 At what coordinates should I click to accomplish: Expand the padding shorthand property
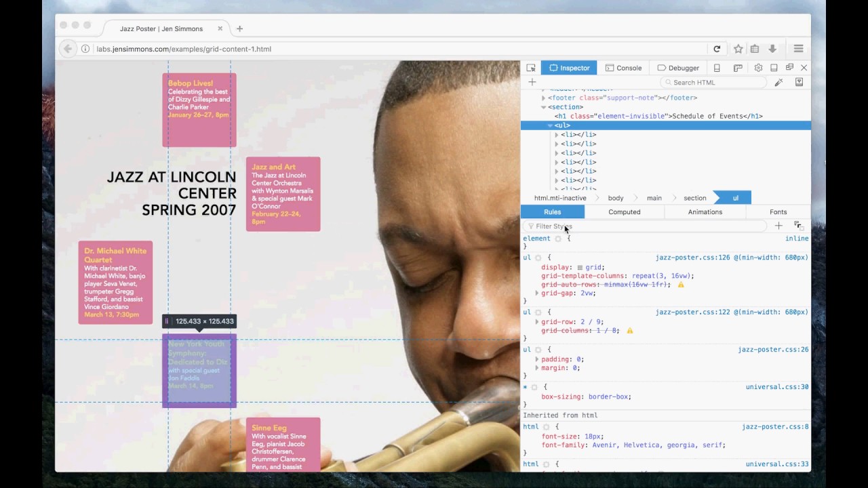click(537, 359)
